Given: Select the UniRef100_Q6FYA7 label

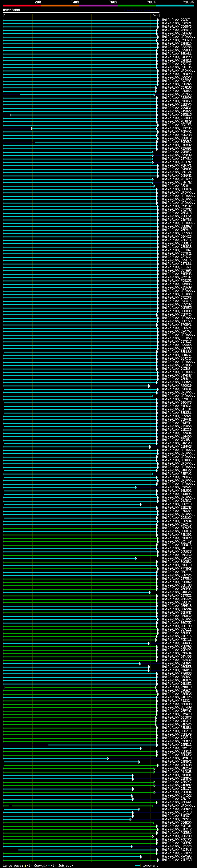Looking at the screenshot, I should coord(176,711).
